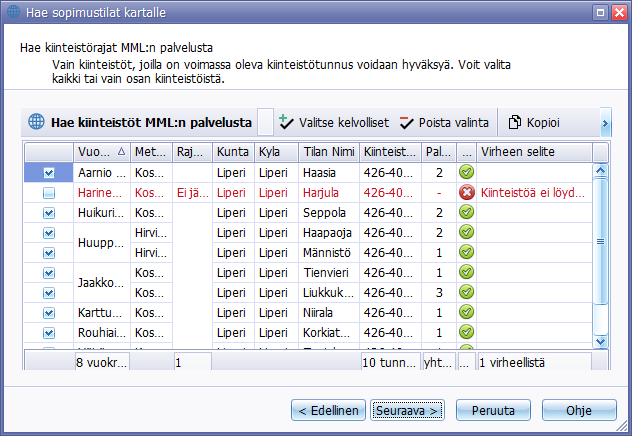Click scrollbar up arrow in table
Viewport: 632px width, 436px height.
pos(601,171)
